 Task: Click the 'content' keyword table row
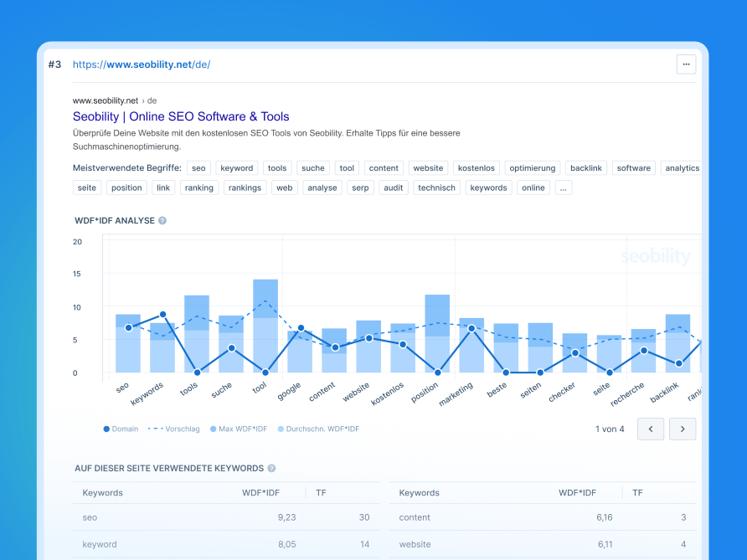coord(543,517)
